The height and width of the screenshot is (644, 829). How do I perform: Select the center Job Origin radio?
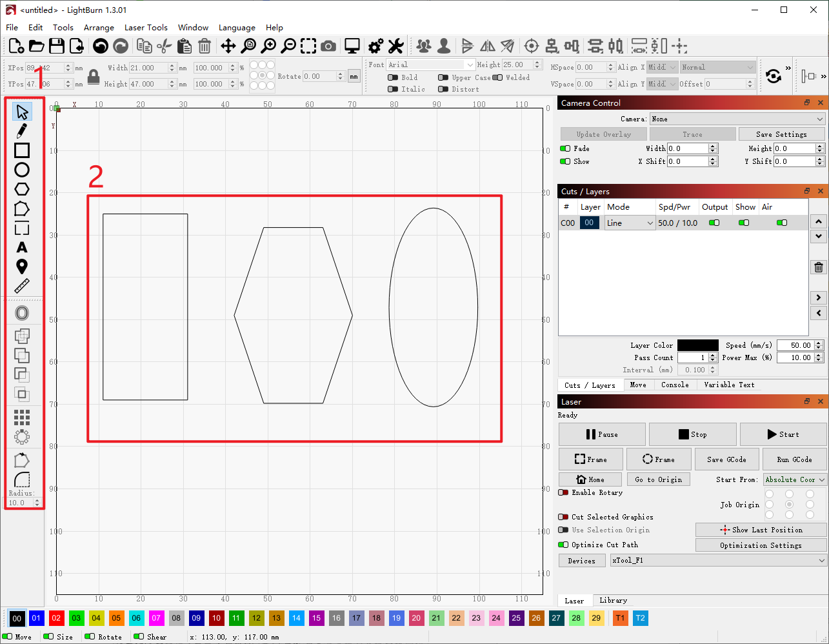[x=789, y=505]
